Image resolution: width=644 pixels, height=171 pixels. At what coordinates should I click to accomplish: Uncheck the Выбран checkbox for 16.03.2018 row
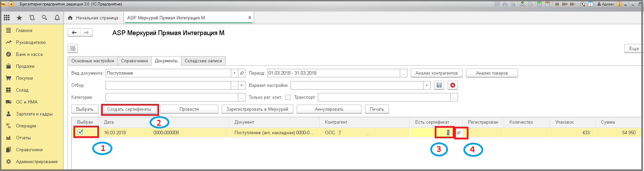pos(80,132)
